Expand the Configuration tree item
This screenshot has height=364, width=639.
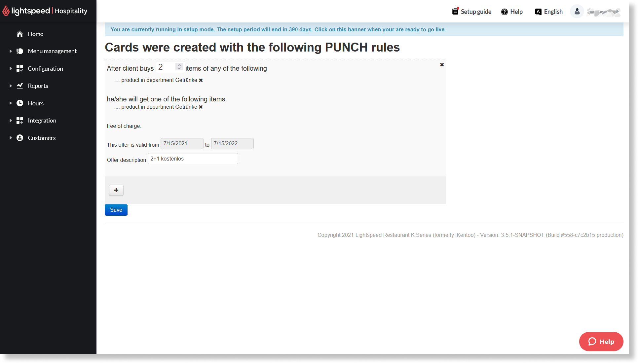[10, 68]
